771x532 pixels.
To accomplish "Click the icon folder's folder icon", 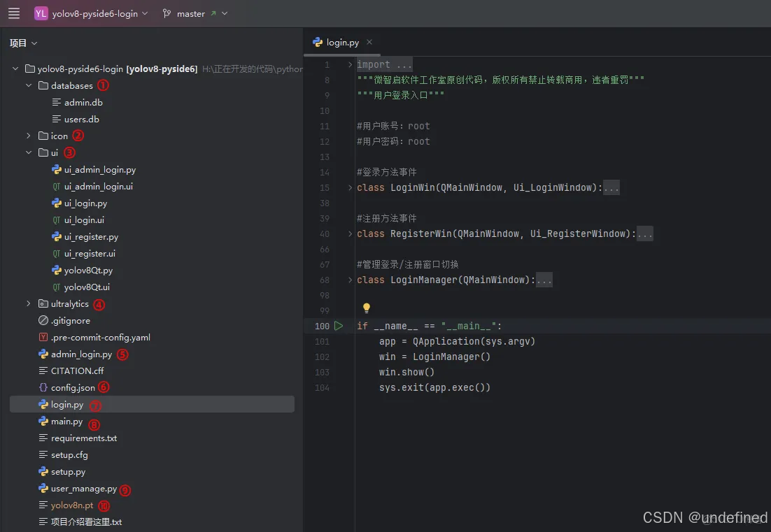I will coord(43,136).
